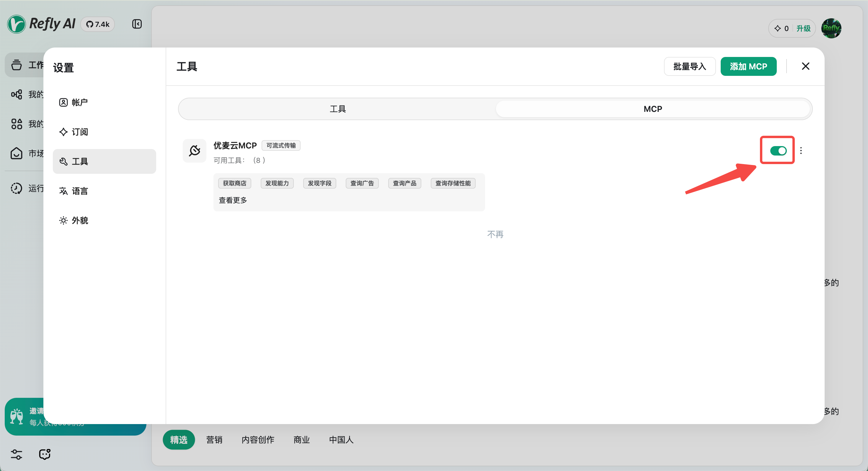868x471 pixels.
Task: Open the credits indicator showing 0
Action: 781,28
